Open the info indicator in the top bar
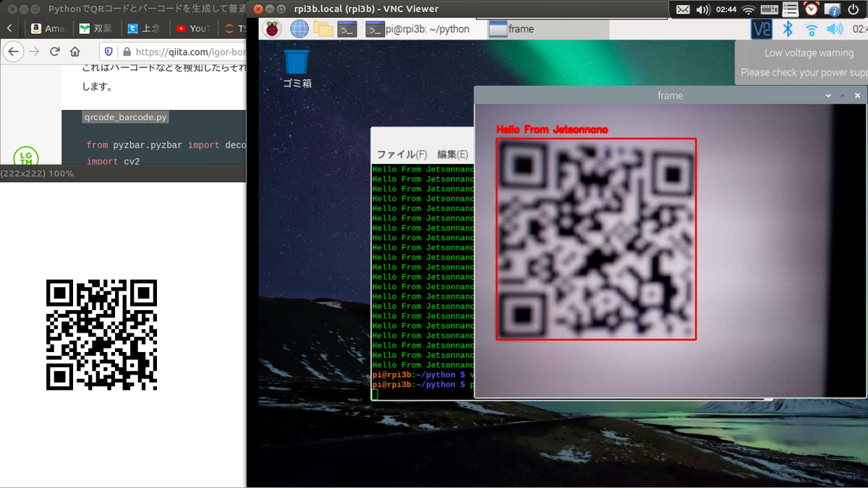 coord(833,9)
